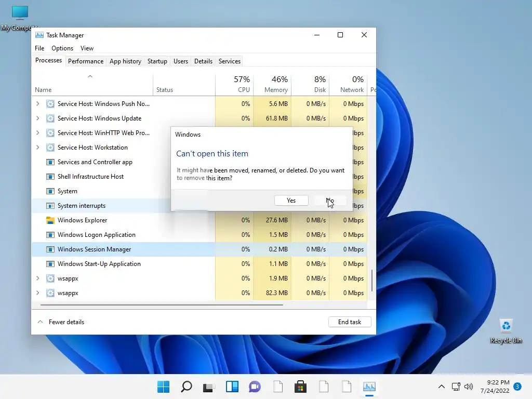Switch to the Services tab
The image size is (532, 399).
point(229,61)
